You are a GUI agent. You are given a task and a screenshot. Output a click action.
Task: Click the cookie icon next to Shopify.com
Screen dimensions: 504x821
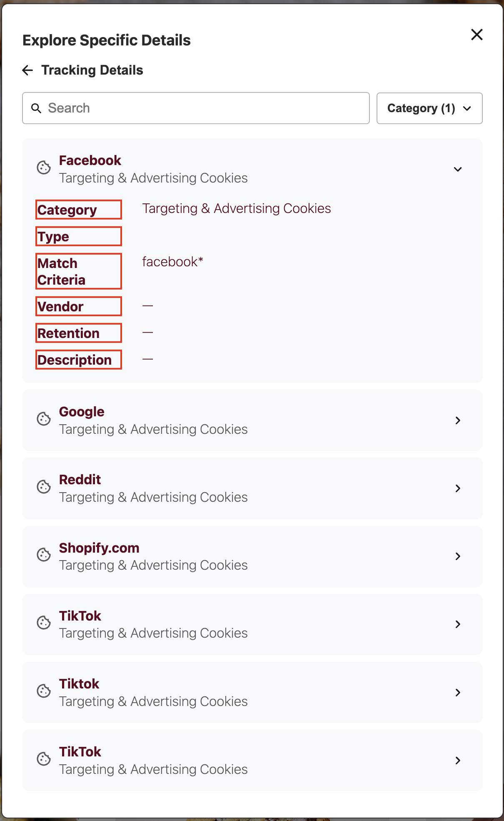tap(44, 555)
